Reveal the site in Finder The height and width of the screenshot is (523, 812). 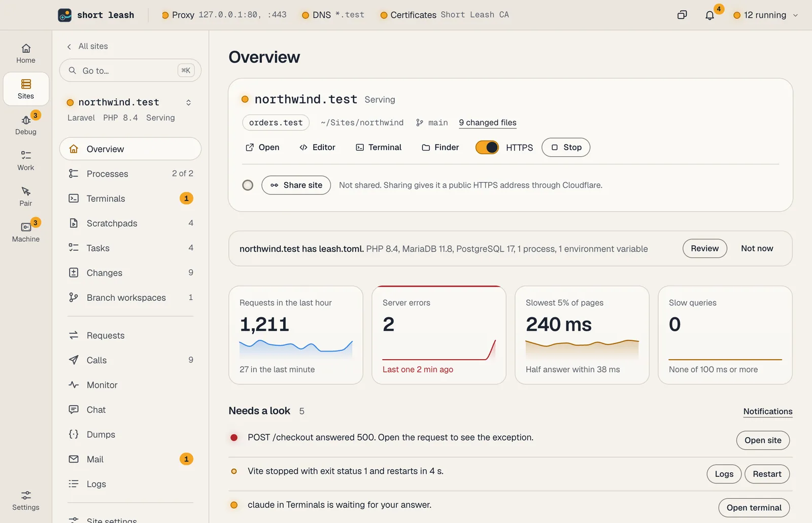click(x=440, y=148)
